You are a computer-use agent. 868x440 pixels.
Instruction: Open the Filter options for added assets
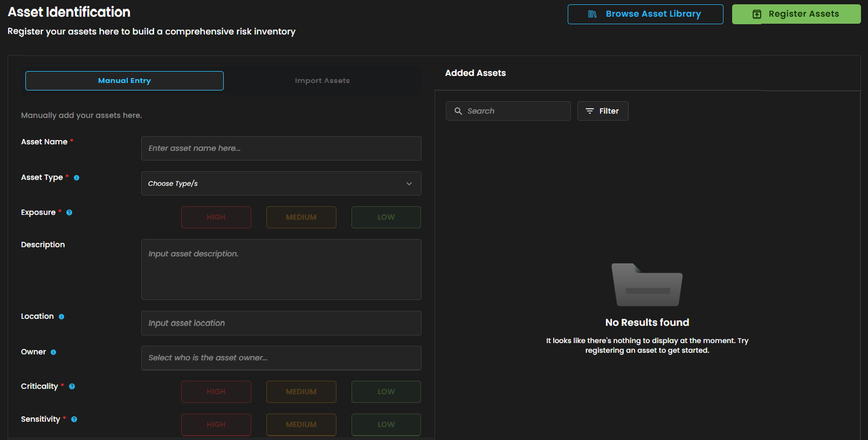coord(602,111)
